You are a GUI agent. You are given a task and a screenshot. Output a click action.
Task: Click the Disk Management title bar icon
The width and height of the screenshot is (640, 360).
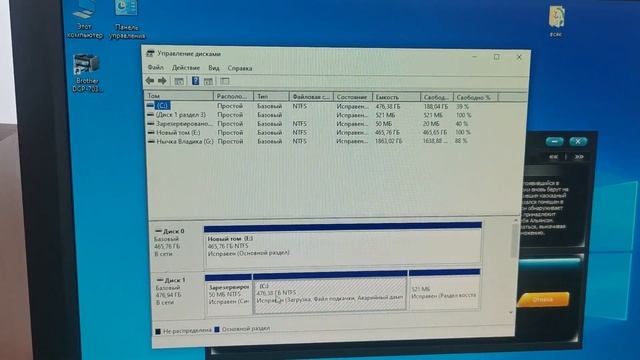[150, 53]
